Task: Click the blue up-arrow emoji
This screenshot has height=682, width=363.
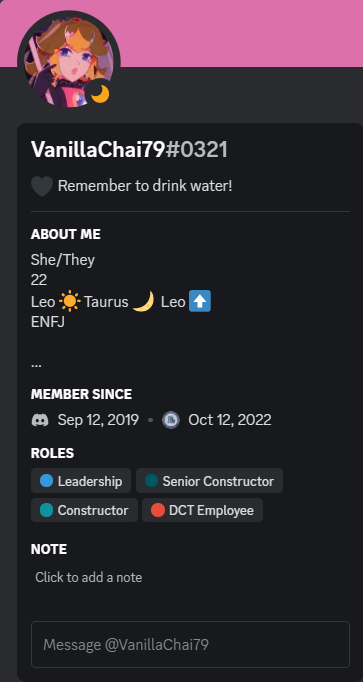Action: point(200,301)
